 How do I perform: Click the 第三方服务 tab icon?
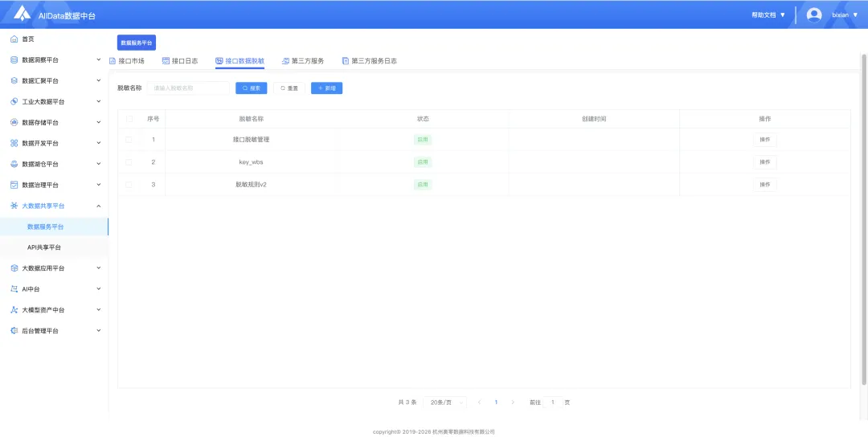click(285, 61)
